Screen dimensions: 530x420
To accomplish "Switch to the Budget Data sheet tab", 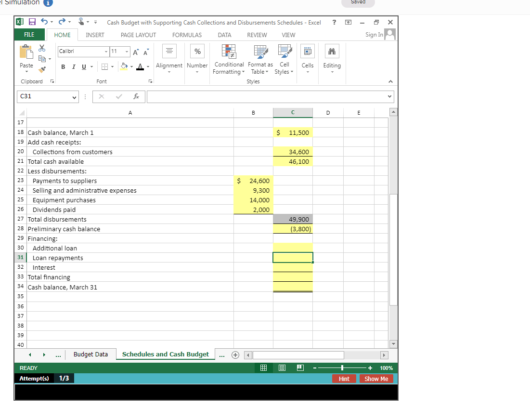I will 90,354.
